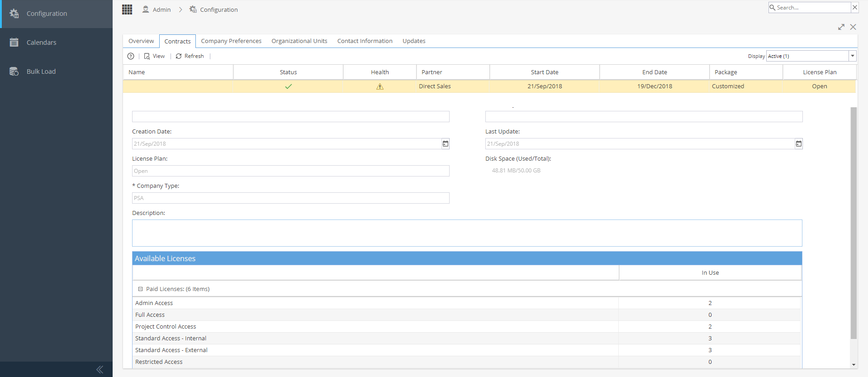Click Configuration in the breadcrumb

[219, 10]
